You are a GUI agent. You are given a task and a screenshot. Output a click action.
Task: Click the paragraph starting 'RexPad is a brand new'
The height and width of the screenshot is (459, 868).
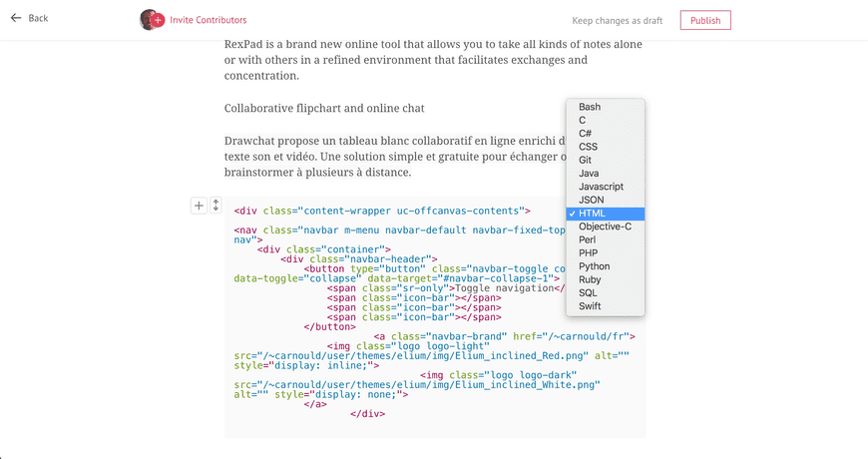click(x=433, y=60)
